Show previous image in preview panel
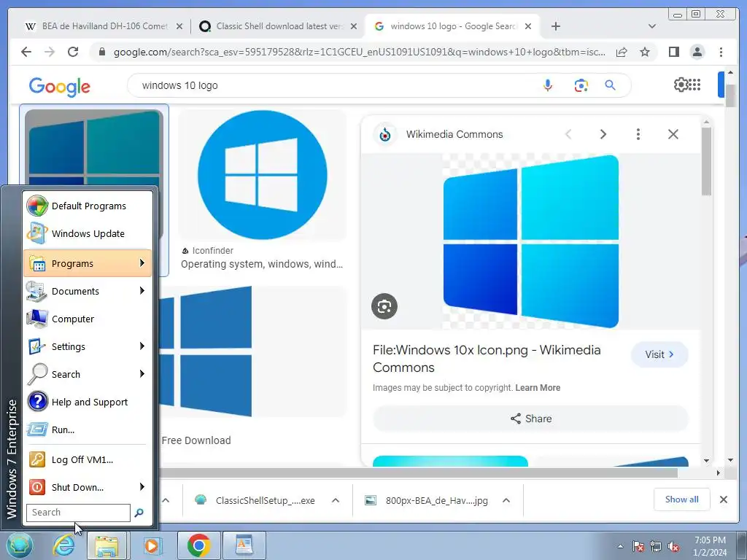Viewport: 747px width, 560px height. [568, 134]
